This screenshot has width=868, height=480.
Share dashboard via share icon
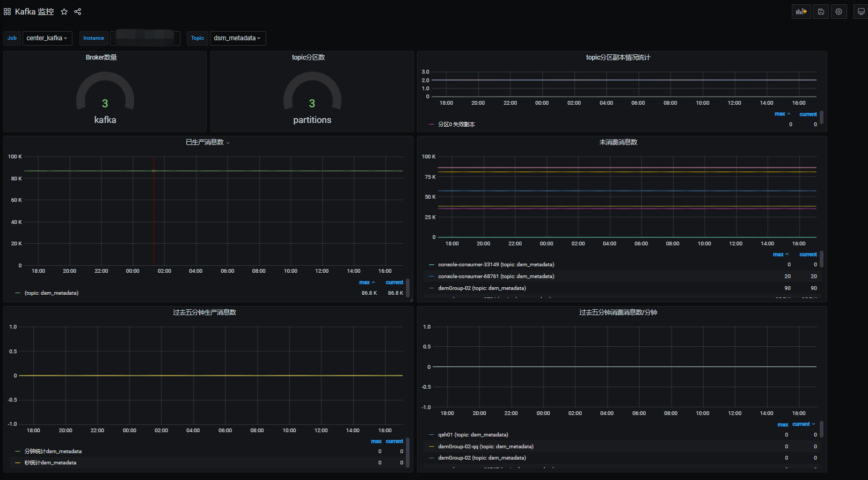(77, 11)
